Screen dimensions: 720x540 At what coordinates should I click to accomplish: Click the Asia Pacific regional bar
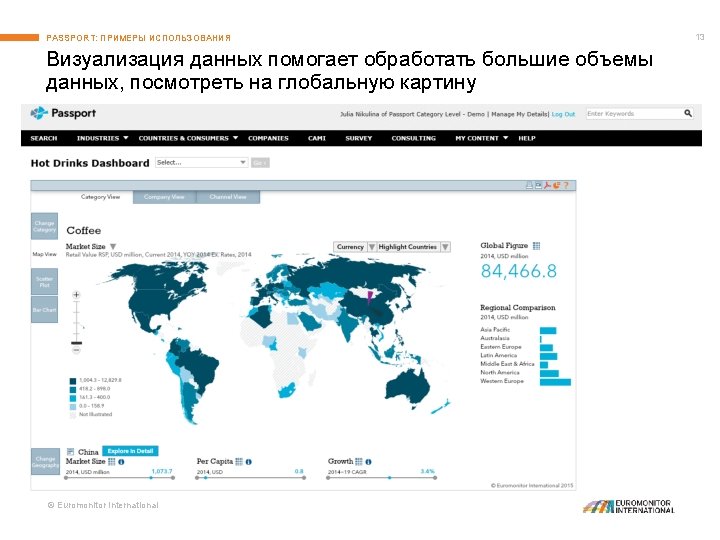[548, 331]
